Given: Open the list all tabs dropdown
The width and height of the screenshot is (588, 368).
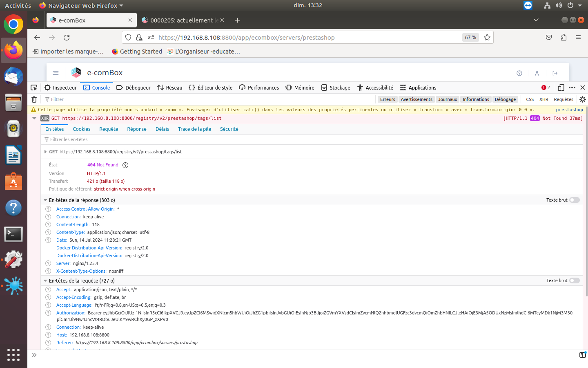Looking at the screenshot, I should 536,20.
